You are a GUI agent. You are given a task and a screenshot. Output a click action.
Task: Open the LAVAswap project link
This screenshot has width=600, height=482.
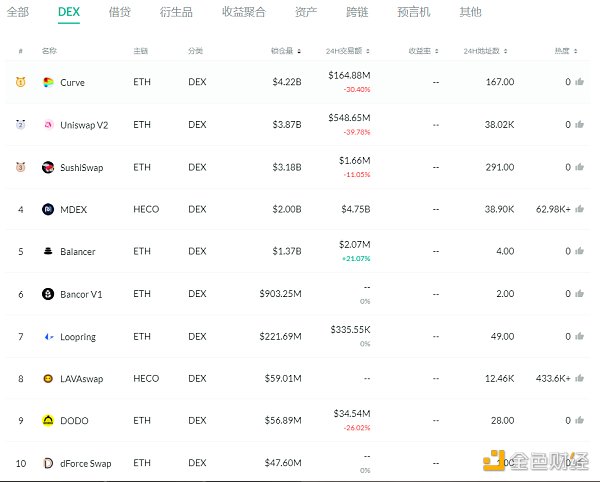(x=81, y=379)
